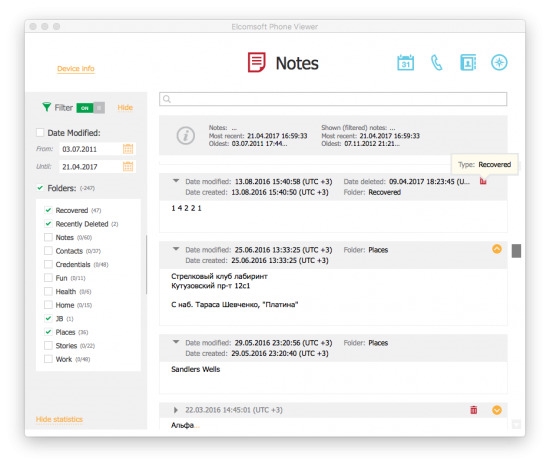Open the Contacts address book icon
The image size is (550, 466).
coord(468,63)
